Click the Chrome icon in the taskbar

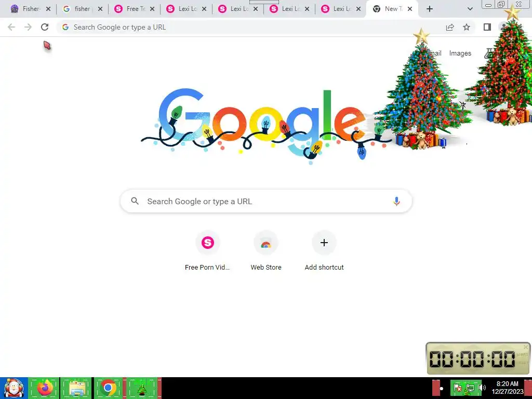point(108,388)
